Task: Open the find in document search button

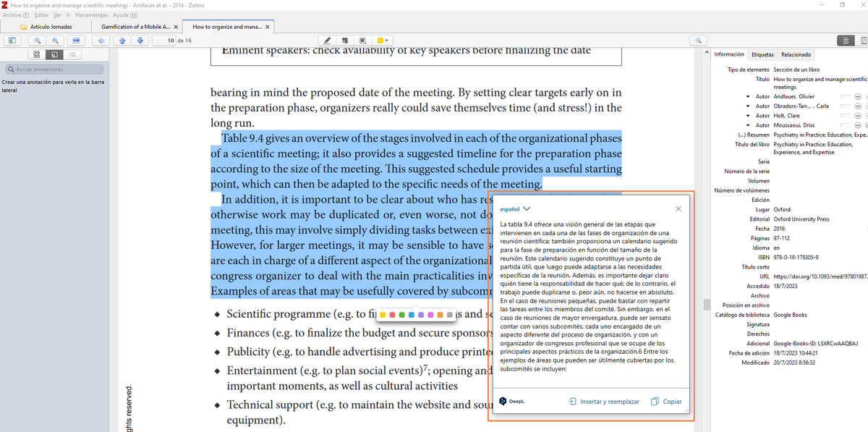Action: point(698,41)
